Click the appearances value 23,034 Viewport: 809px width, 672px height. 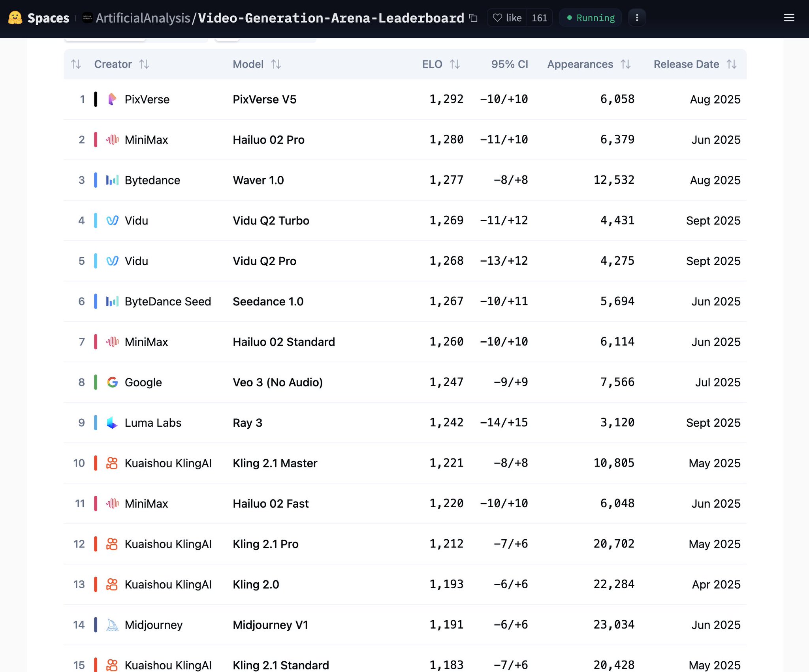tap(614, 625)
